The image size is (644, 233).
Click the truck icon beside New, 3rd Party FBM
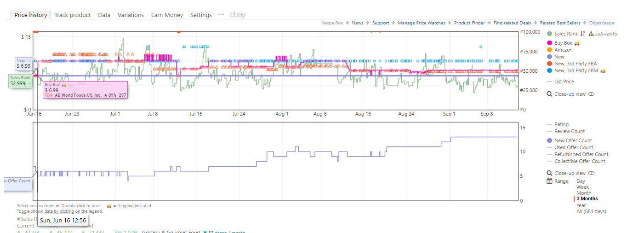click(x=603, y=70)
